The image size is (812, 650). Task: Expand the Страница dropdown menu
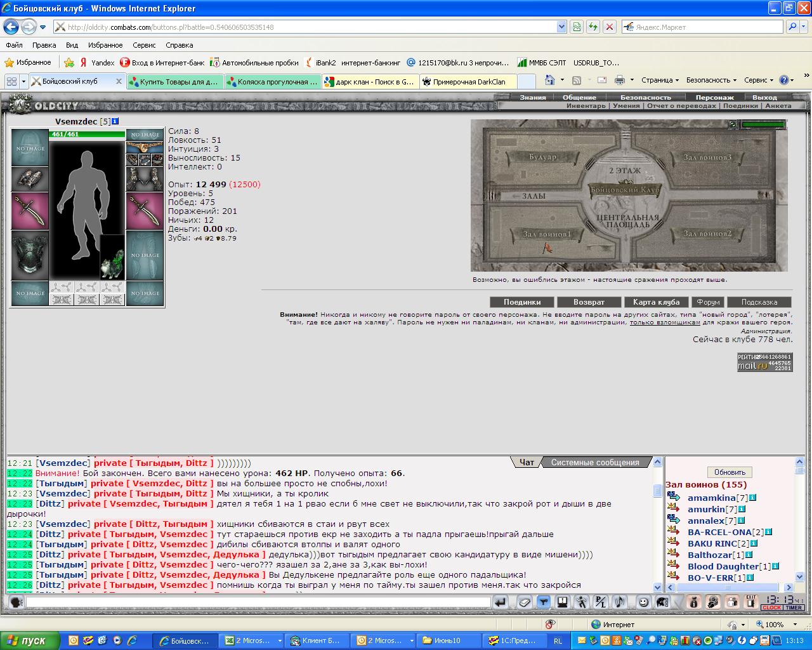tap(660, 80)
